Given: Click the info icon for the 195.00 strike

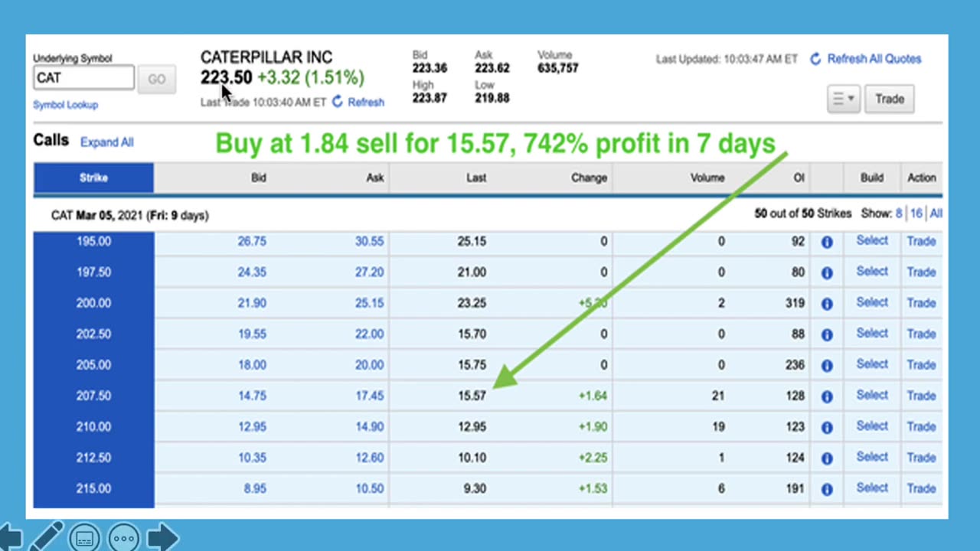Looking at the screenshot, I should click(x=827, y=242).
